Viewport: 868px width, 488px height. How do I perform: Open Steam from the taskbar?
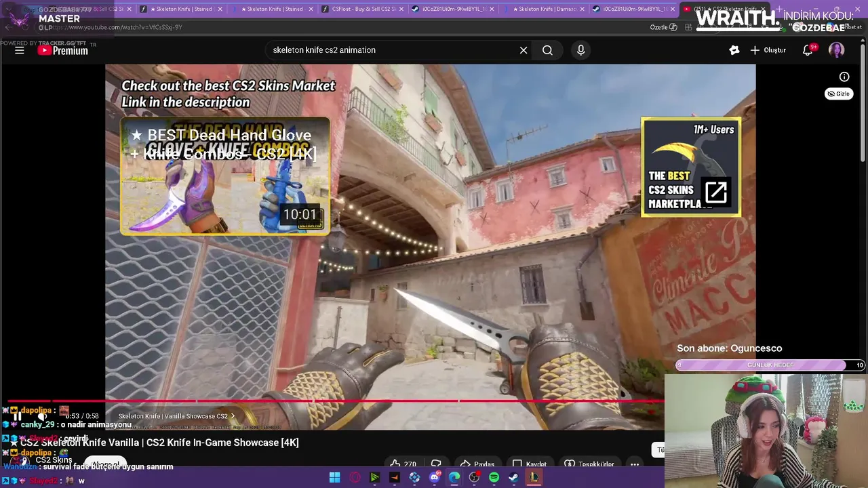point(514,478)
